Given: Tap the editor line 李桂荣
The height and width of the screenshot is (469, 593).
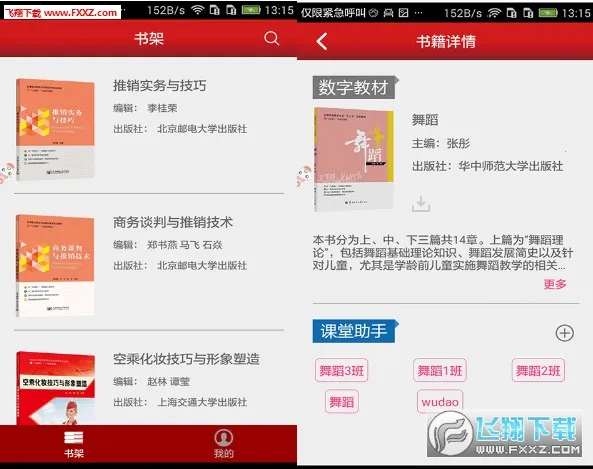Looking at the screenshot, I should 145,108.
